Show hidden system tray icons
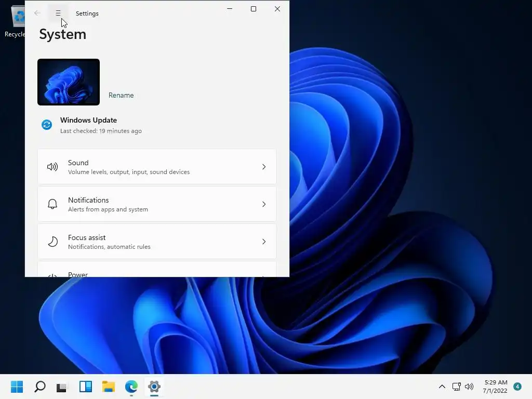Image resolution: width=532 pixels, height=399 pixels. click(442, 387)
